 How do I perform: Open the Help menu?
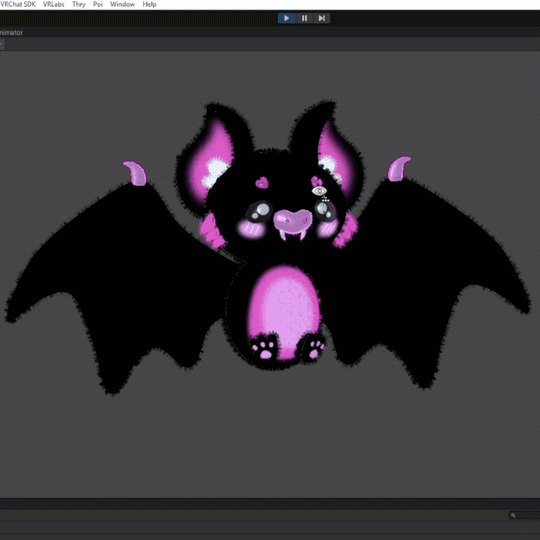tap(149, 4)
